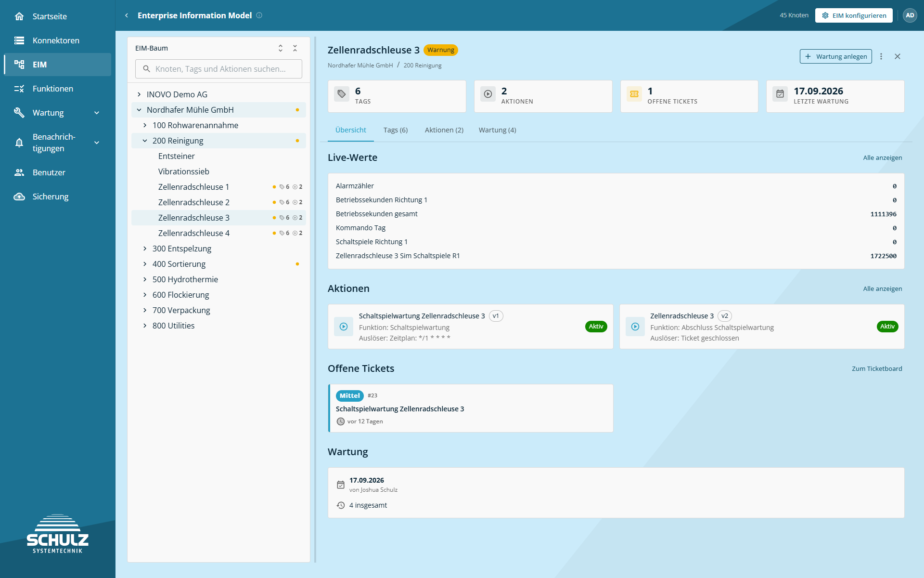Image resolution: width=924 pixels, height=578 pixels.
Task: Switch to the Wartung (4) tab
Action: (x=498, y=130)
